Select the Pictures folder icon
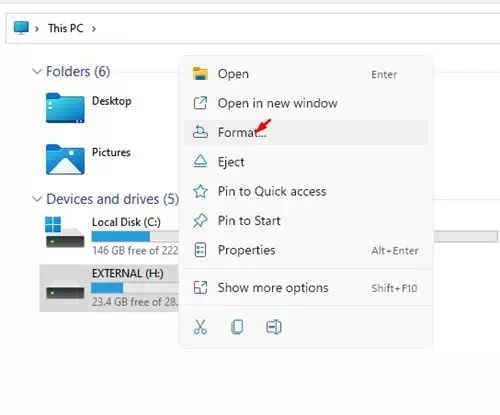The height and width of the screenshot is (415, 500). click(x=65, y=159)
